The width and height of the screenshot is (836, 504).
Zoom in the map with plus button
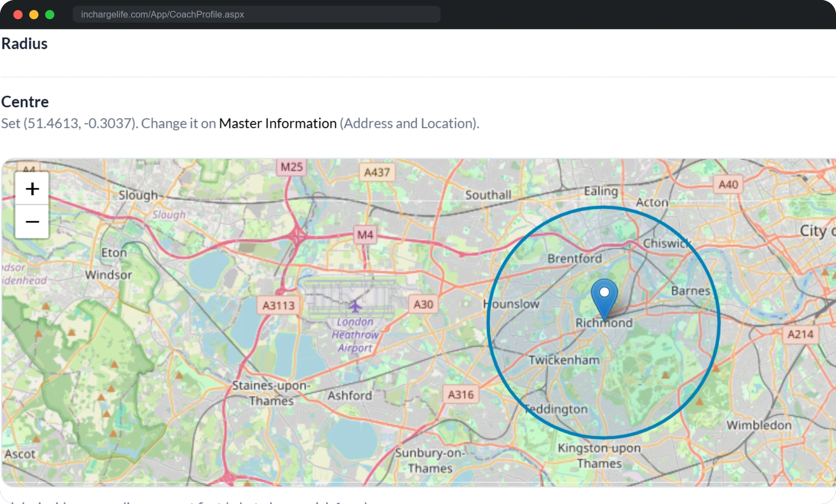[32, 189]
